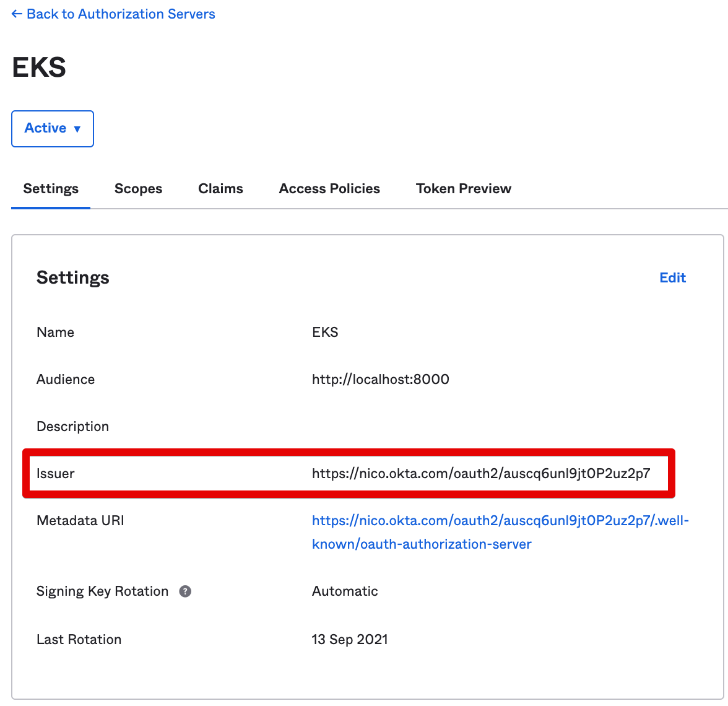Click the EKS page heading

click(x=39, y=68)
